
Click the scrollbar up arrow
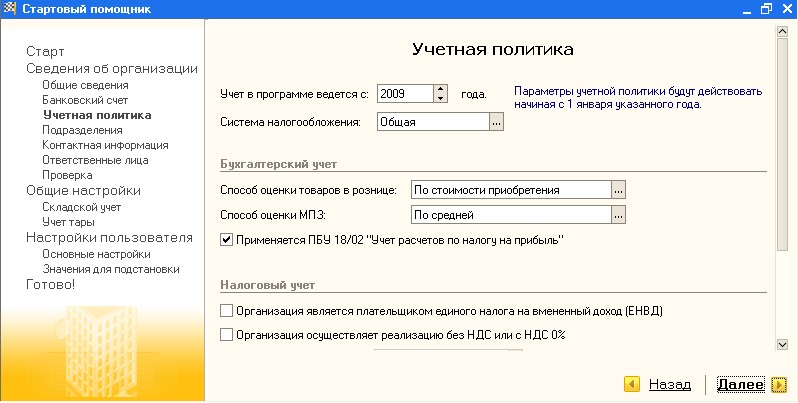tap(783, 32)
